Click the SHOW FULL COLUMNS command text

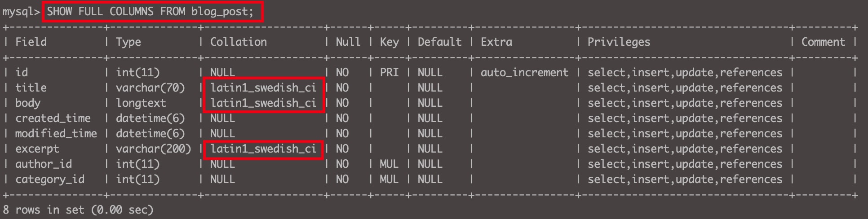click(151, 12)
